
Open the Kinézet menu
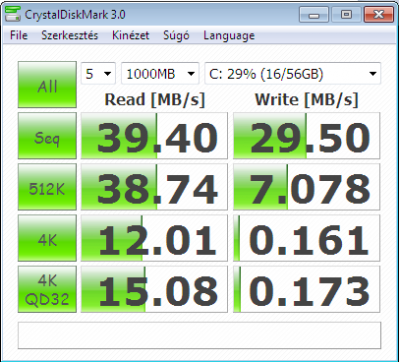tap(131, 35)
